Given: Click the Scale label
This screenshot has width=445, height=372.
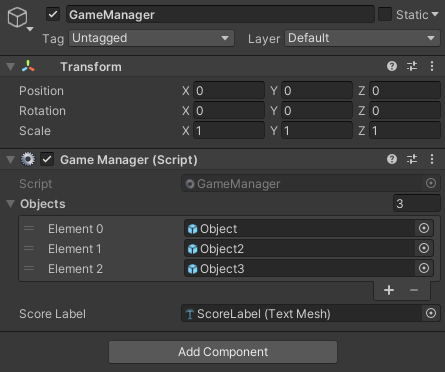Looking at the screenshot, I should pos(35,131).
